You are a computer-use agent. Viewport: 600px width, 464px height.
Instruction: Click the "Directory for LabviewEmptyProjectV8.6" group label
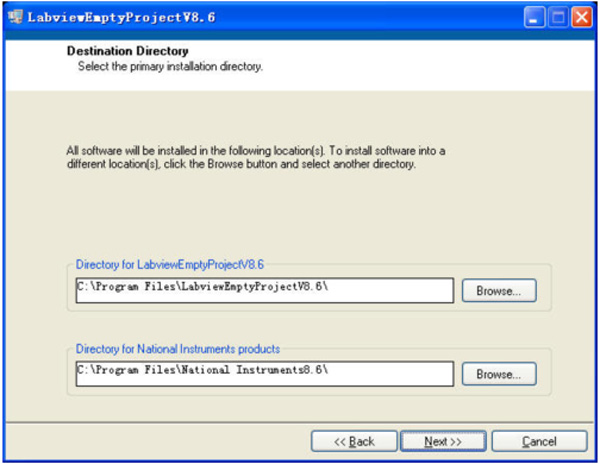coord(170,265)
